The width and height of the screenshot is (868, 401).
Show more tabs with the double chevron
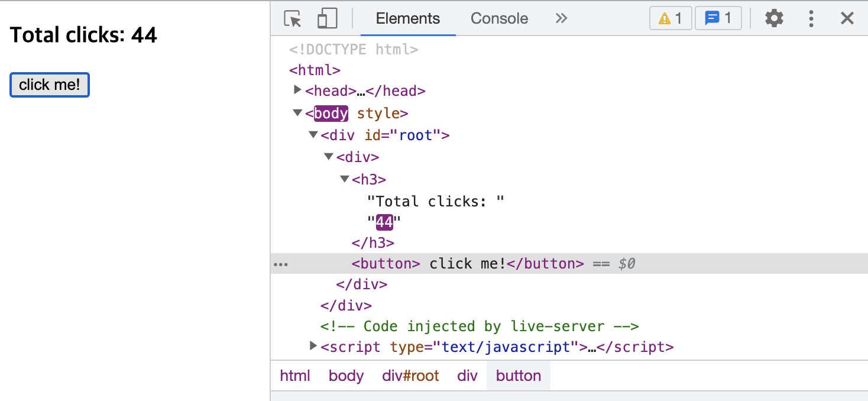[x=561, y=18]
